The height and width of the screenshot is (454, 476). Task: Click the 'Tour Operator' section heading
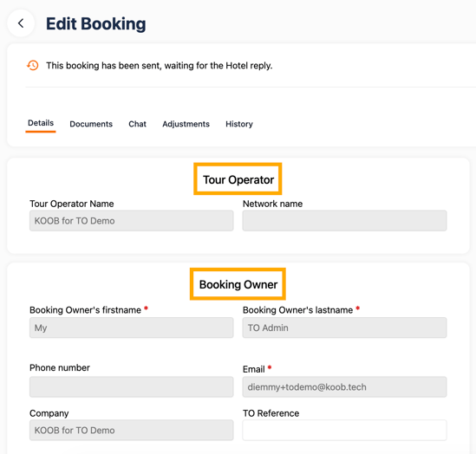tap(238, 179)
